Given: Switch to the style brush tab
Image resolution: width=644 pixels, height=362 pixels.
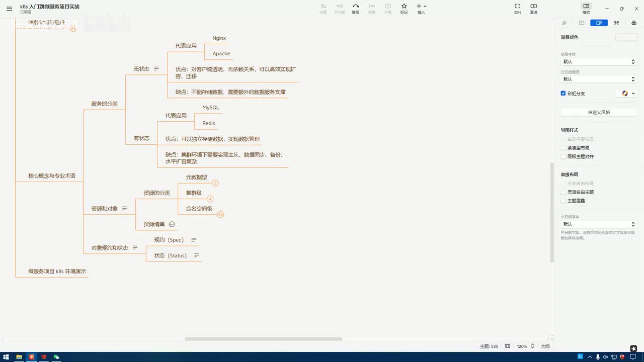Looking at the screenshot, I should [564, 23].
